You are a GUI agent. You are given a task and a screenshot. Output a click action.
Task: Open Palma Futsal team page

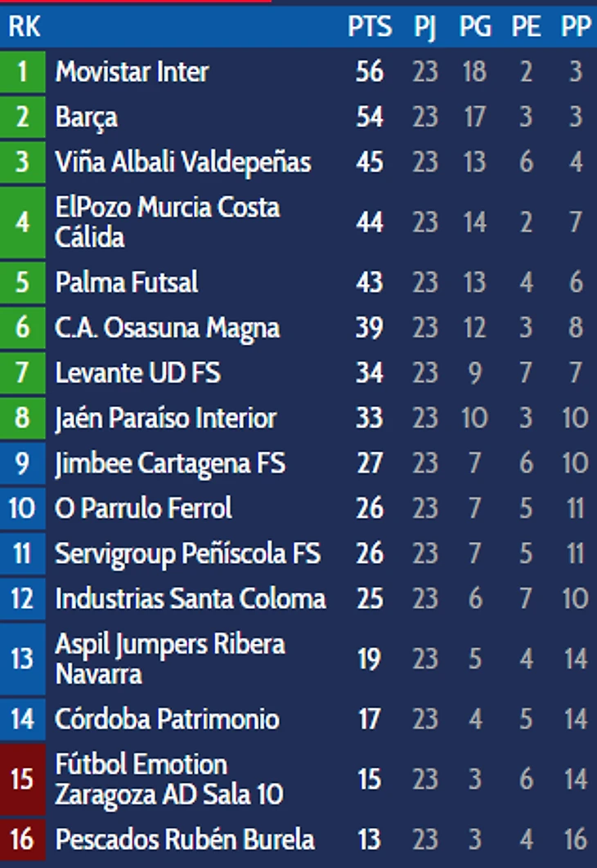point(126,283)
